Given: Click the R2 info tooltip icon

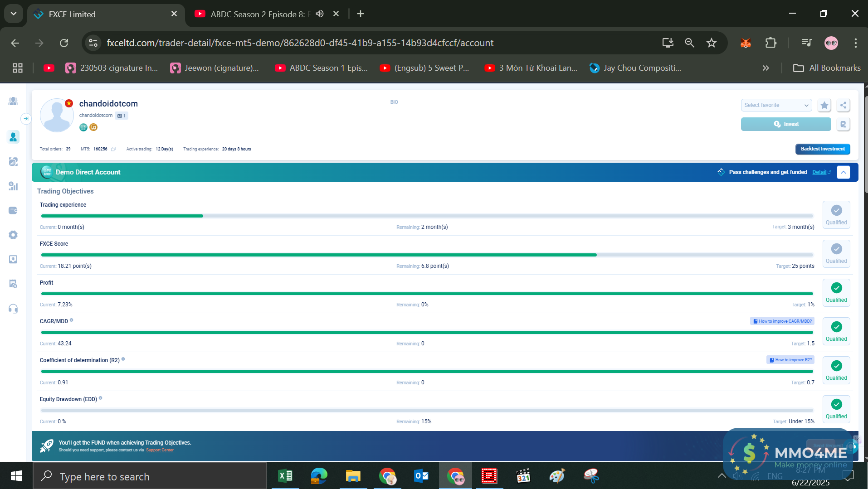Looking at the screenshot, I should click(x=123, y=359).
